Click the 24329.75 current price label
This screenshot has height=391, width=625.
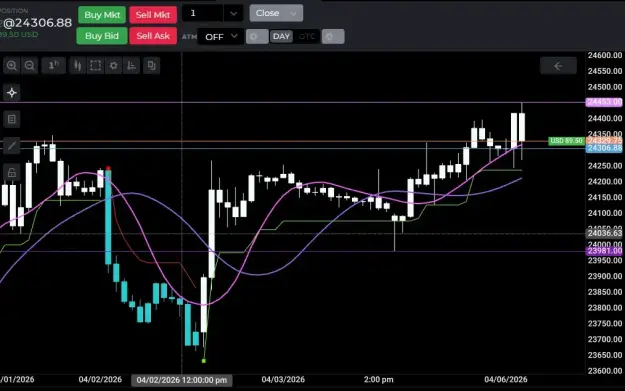[604, 141]
